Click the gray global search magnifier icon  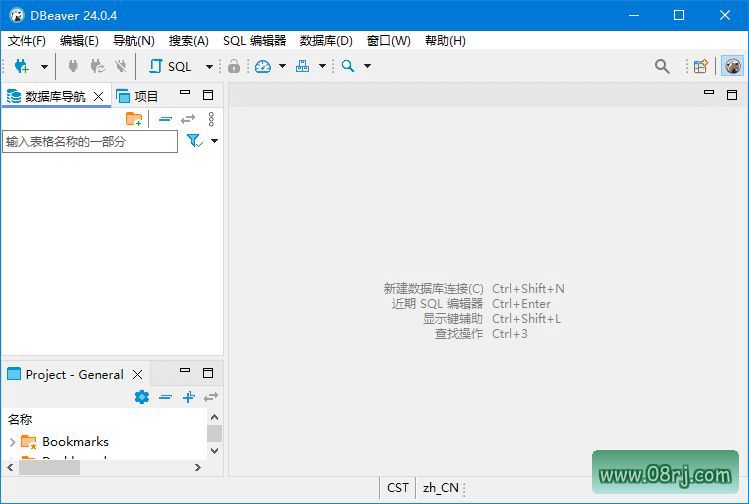tap(662, 66)
